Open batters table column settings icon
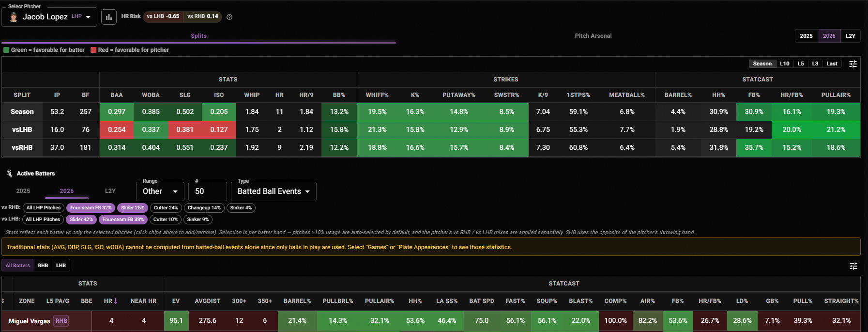Screen dimensions: 868x332 click(x=853, y=266)
